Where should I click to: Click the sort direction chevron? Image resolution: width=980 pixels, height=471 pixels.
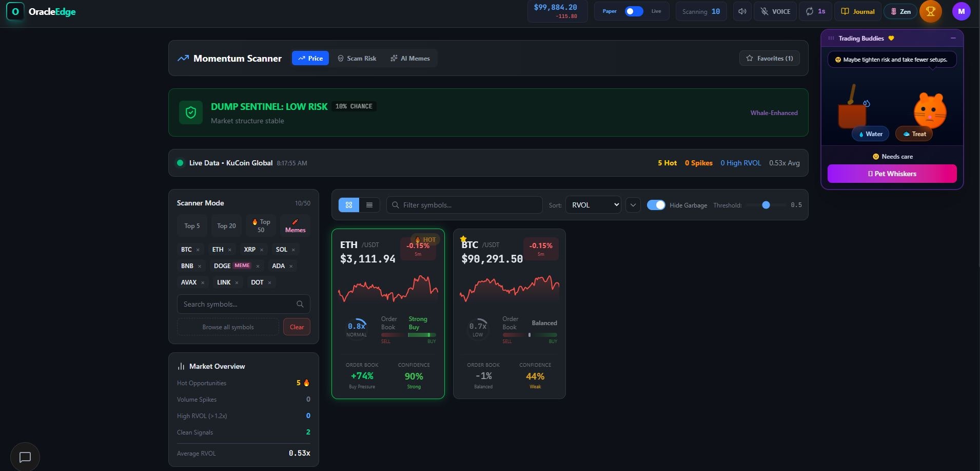633,205
